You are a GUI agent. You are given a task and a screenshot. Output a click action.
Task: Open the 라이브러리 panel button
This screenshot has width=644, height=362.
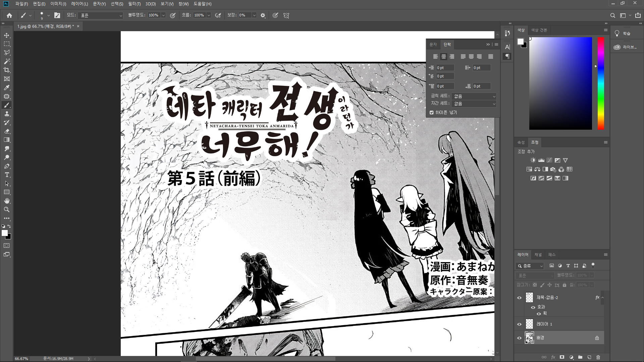click(x=626, y=47)
